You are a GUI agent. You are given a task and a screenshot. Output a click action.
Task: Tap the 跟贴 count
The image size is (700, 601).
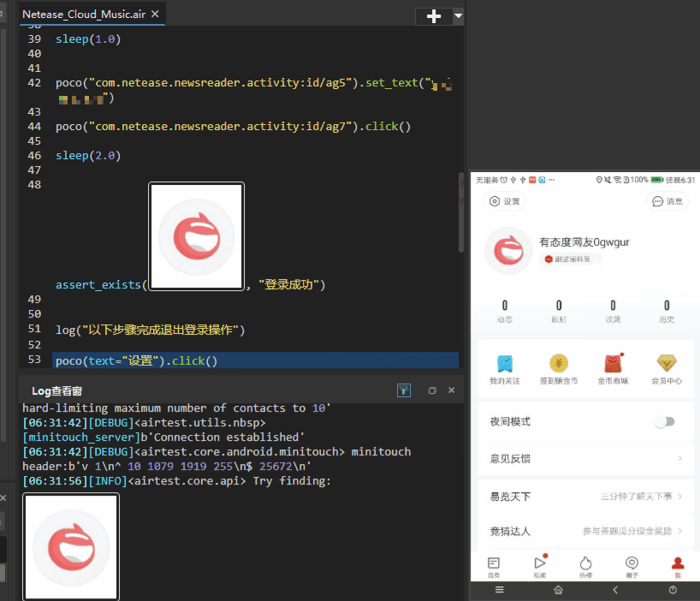click(559, 312)
